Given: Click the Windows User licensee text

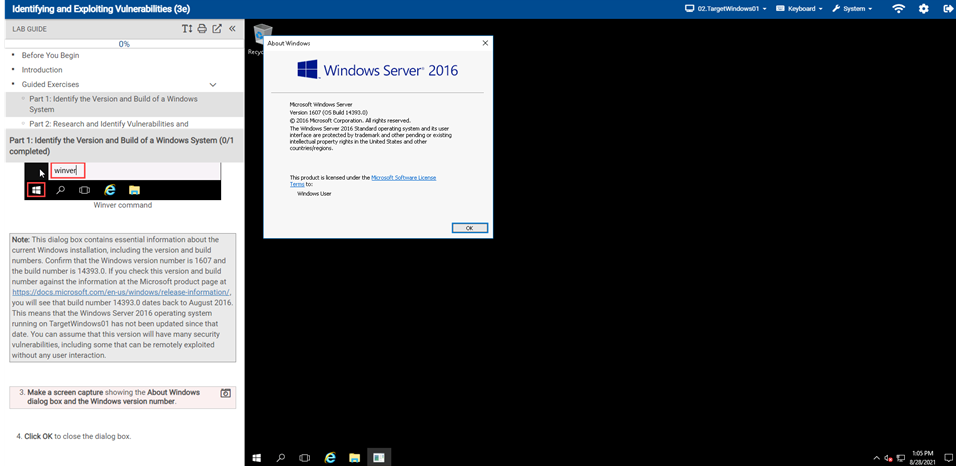Looking at the screenshot, I should click(314, 193).
